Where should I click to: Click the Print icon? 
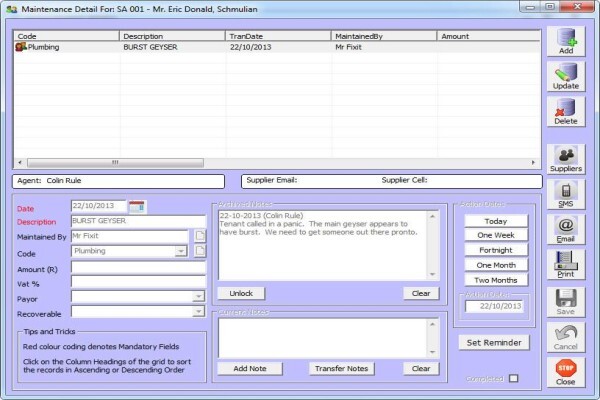[x=566, y=264]
